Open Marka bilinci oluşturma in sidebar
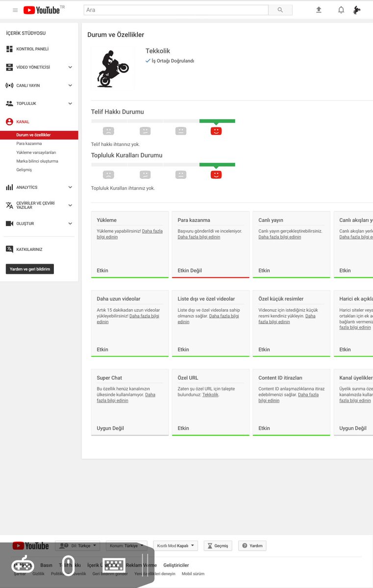This screenshot has width=373, height=588. coord(37,161)
